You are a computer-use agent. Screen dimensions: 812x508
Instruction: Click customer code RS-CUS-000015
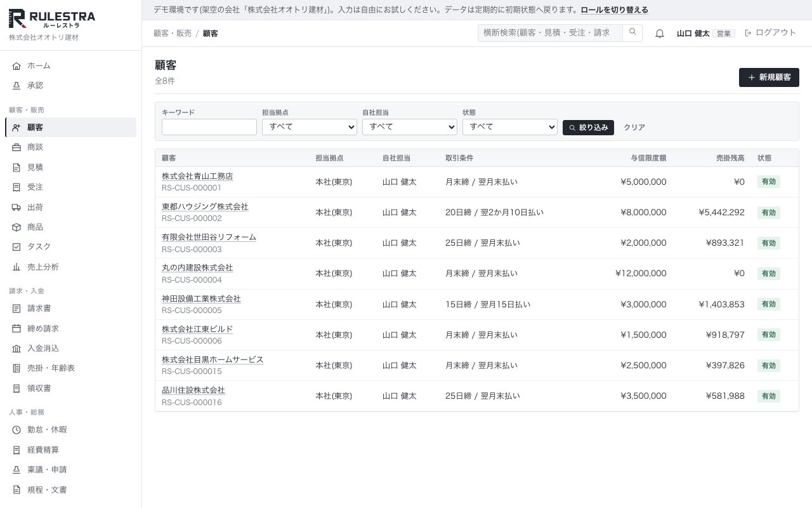tap(192, 371)
